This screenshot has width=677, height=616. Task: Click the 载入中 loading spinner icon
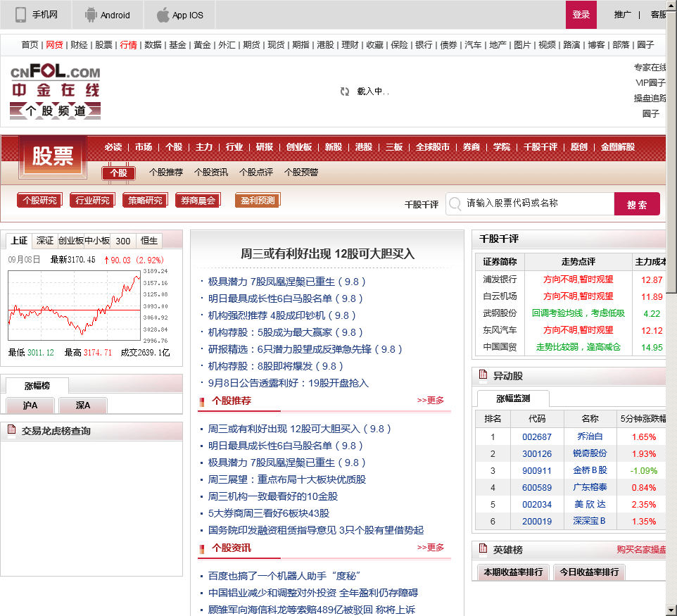[345, 92]
